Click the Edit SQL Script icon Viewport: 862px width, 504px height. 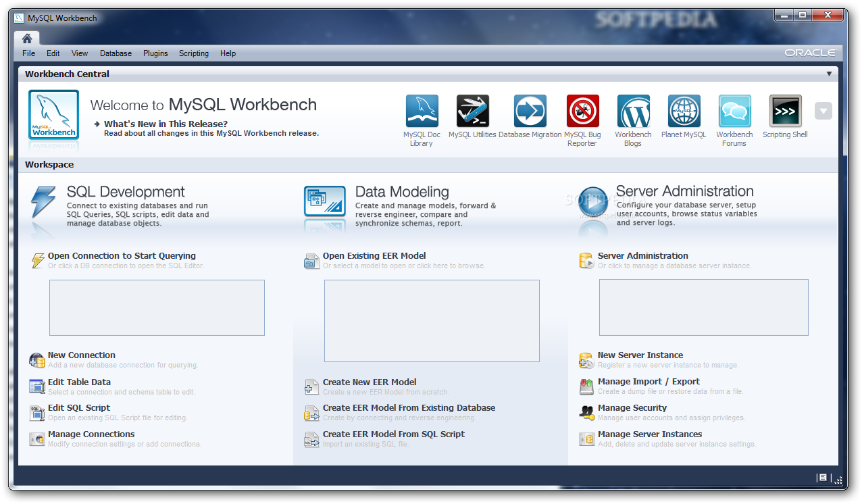click(x=37, y=413)
